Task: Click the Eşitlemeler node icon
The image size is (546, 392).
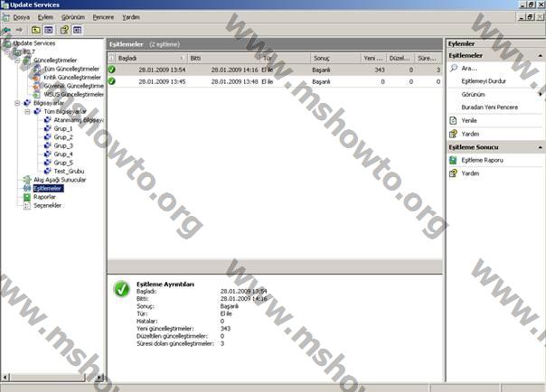Action: 27,188
